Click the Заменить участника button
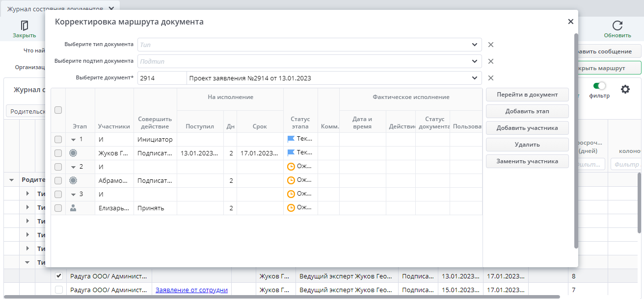Viewport: 644px width, 299px height. [527, 161]
